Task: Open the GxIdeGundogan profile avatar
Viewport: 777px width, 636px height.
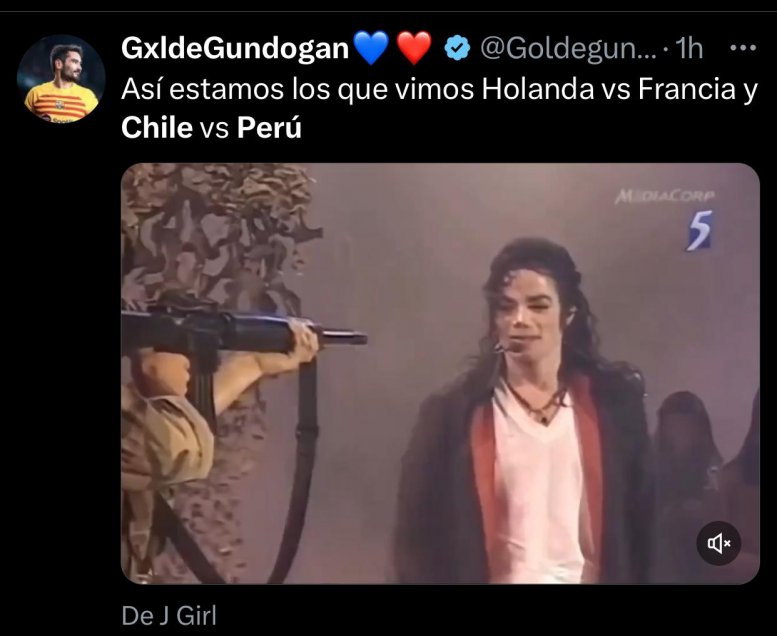Action: click(61, 79)
